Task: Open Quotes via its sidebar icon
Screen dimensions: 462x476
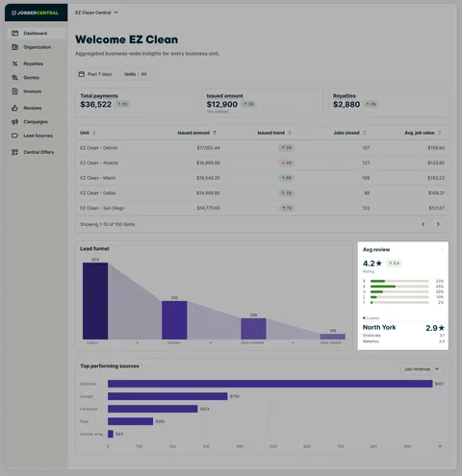Action: pos(14,78)
